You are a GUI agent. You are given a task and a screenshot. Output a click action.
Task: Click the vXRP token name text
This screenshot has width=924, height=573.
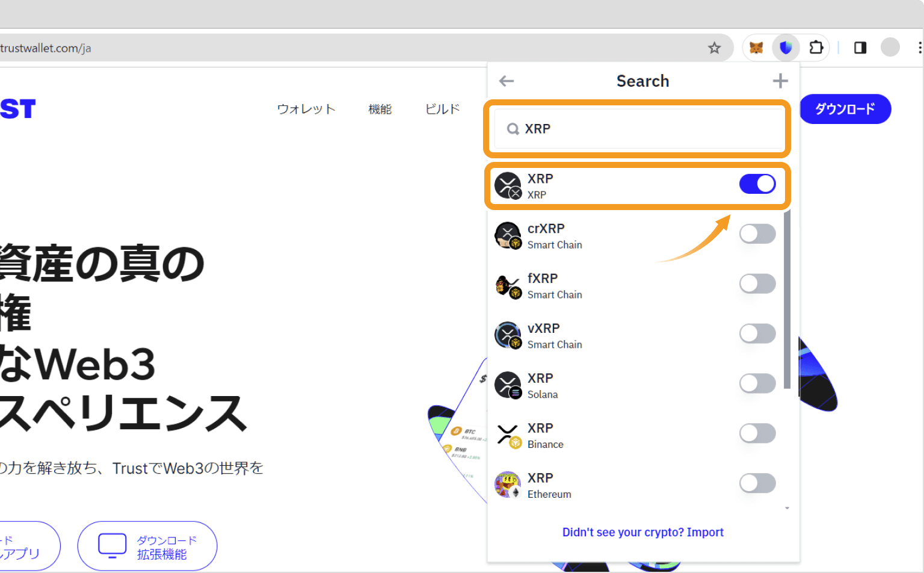[x=543, y=329]
